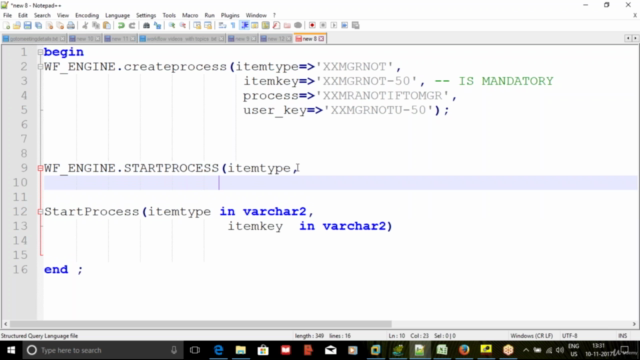Image resolution: width=640 pixels, height=360 pixels.
Task: Click the Windows (CR LF) status entry
Action: point(531,336)
